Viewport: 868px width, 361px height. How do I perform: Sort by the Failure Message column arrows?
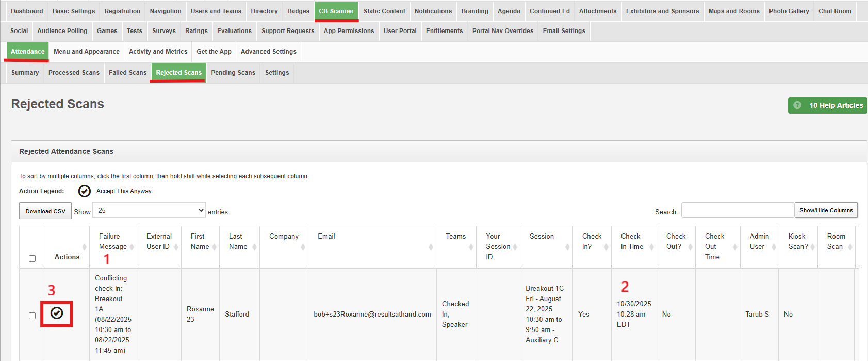132,247
